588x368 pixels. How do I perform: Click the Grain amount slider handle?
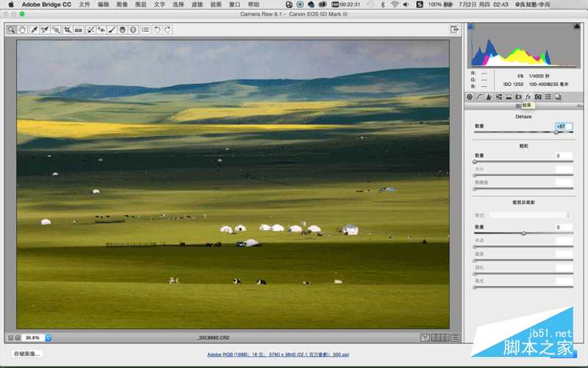point(475,161)
